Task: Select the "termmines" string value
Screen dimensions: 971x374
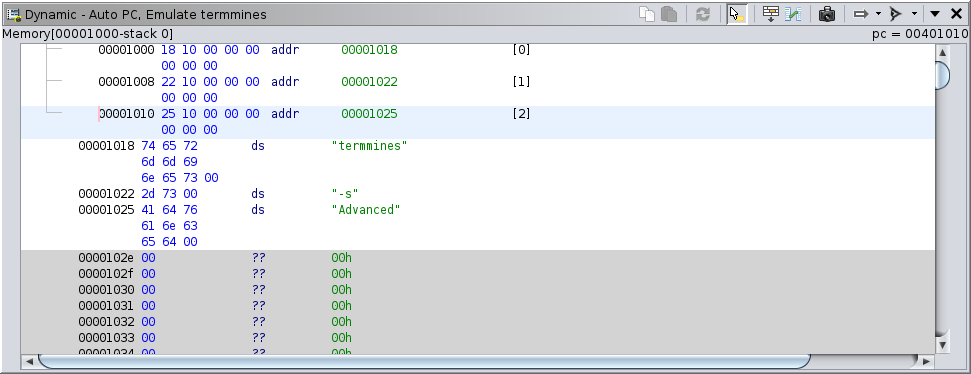Action: click(370, 146)
